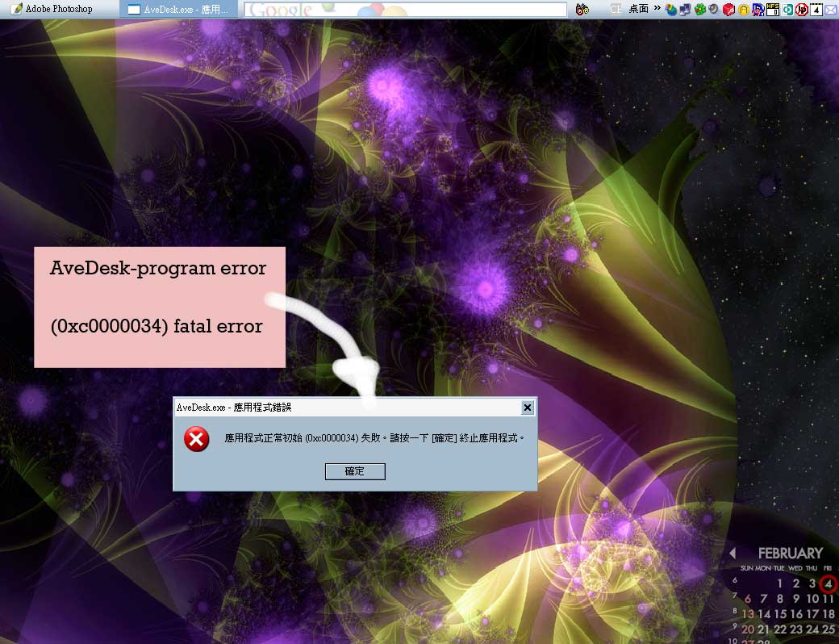Open the envelope mail tray icon

(831, 10)
